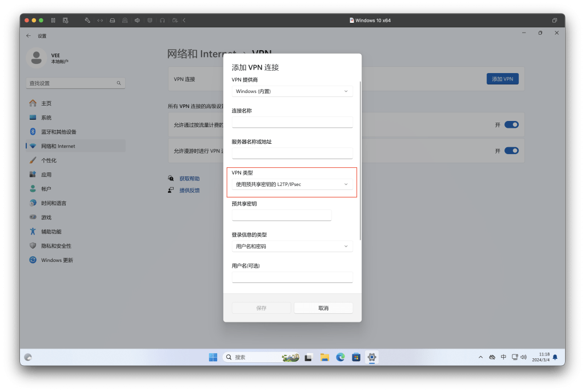Click the Windows Start button
Image resolution: width=585 pixels, height=392 pixels.
tap(213, 357)
